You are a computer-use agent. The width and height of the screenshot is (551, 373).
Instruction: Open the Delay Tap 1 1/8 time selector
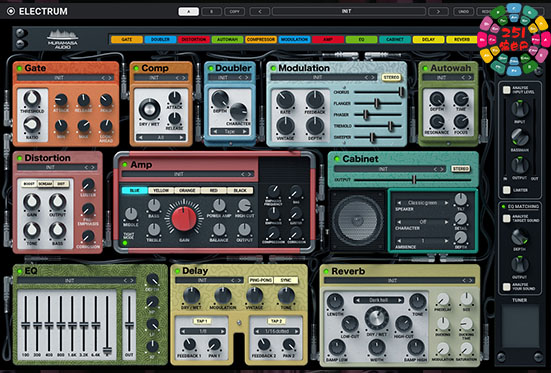coord(203,331)
